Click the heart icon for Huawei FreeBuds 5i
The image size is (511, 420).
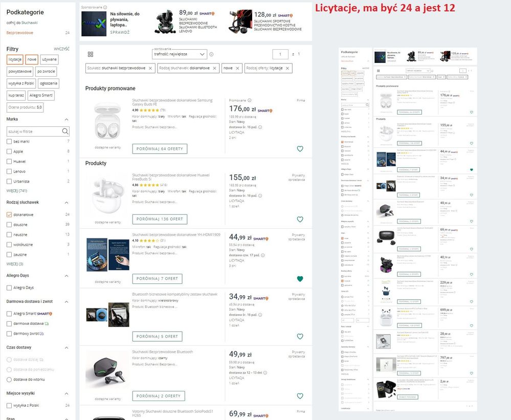(x=300, y=219)
